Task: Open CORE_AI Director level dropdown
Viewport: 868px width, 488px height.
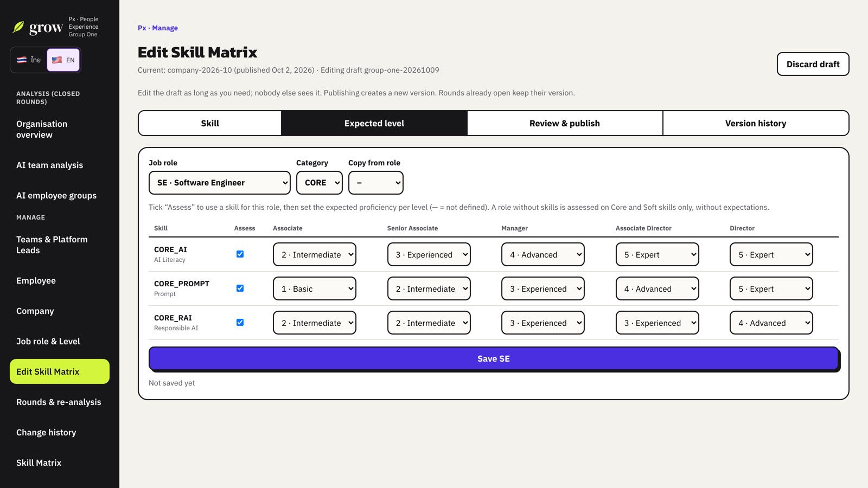Action: click(x=771, y=254)
